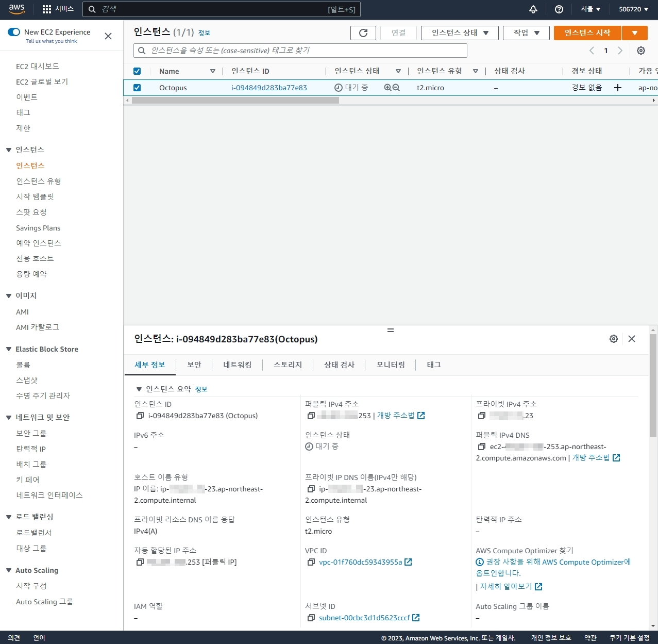The image size is (658, 644).
Task: Collapse the 인스턴스 sidebar section
Action: pyautogui.click(x=9, y=150)
